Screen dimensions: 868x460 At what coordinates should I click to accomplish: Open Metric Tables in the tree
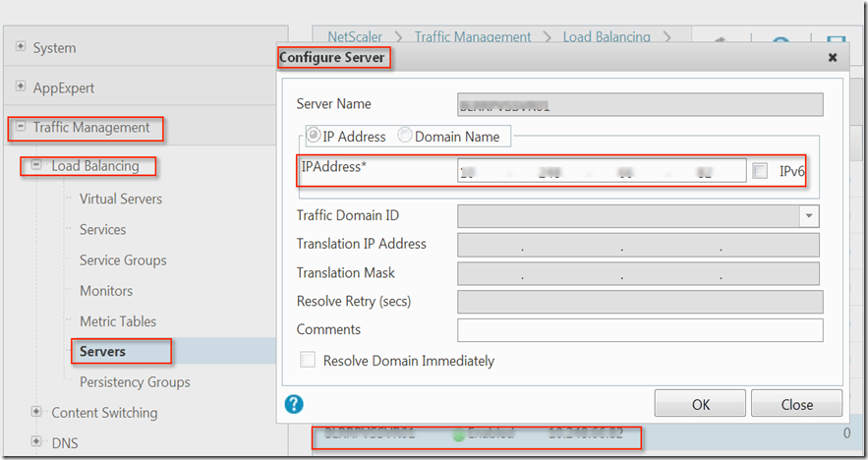(118, 321)
